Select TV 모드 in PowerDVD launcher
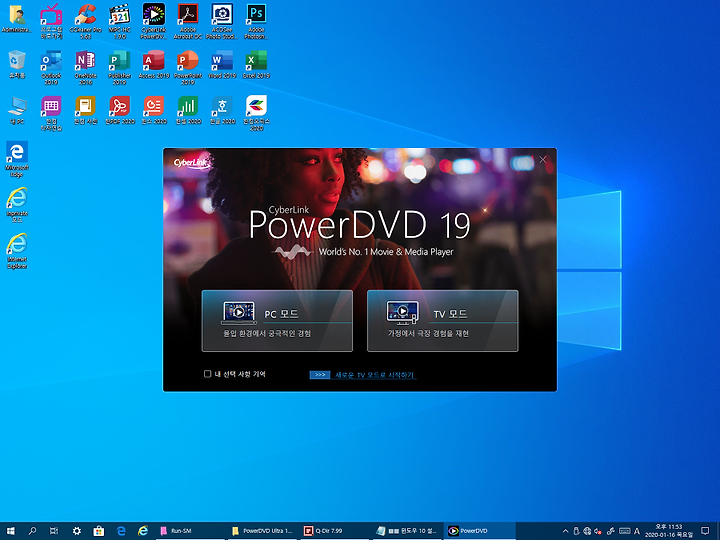Image resolution: width=720 pixels, height=540 pixels. [443, 321]
